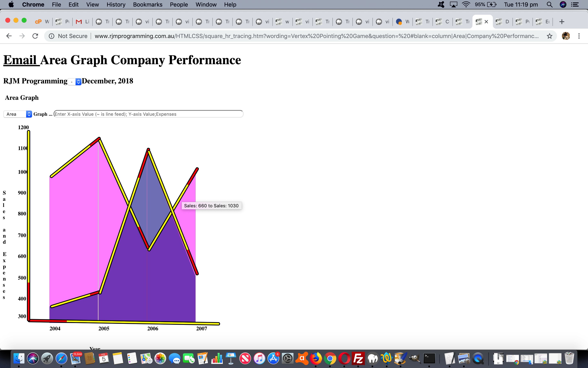
Task: Open MAMP elephant icon in Dock
Action: pyautogui.click(x=372, y=358)
